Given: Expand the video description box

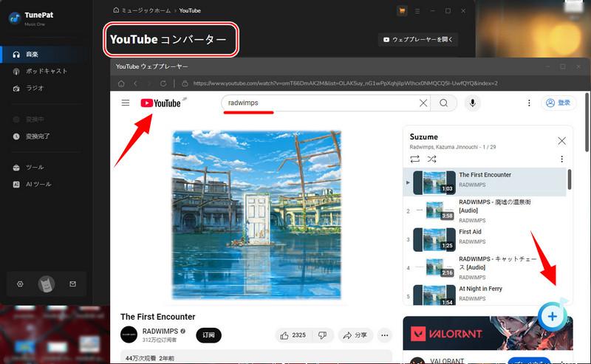Looking at the screenshot, I should click(x=256, y=357).
